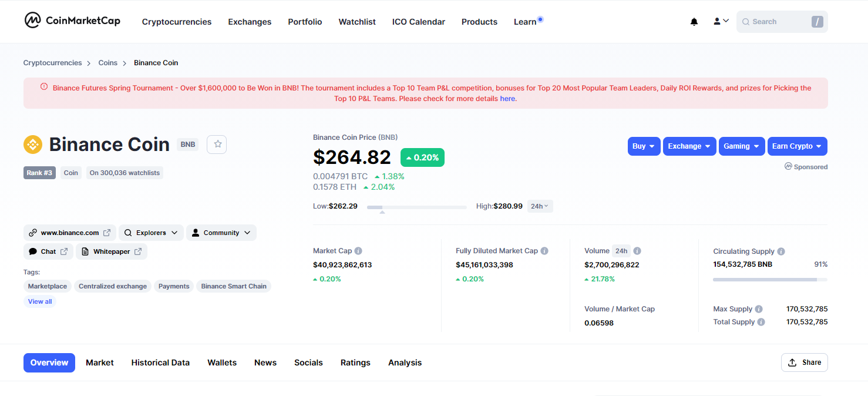The height and width of the screenshot is (396, 868).
Task: Open ICO Calendar
Action: coord(419,22)
